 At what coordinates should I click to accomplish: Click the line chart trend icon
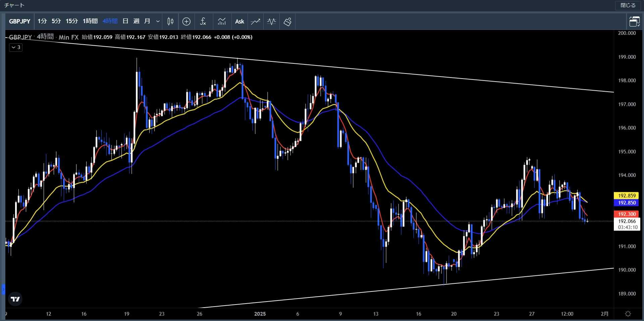click(256, 21)
